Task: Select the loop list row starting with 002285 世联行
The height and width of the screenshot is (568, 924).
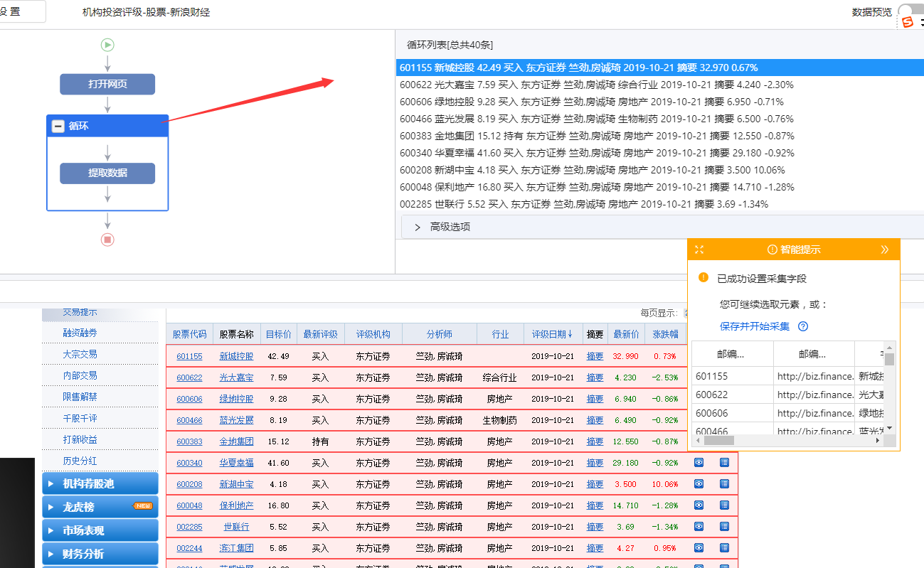Action: 659,204
